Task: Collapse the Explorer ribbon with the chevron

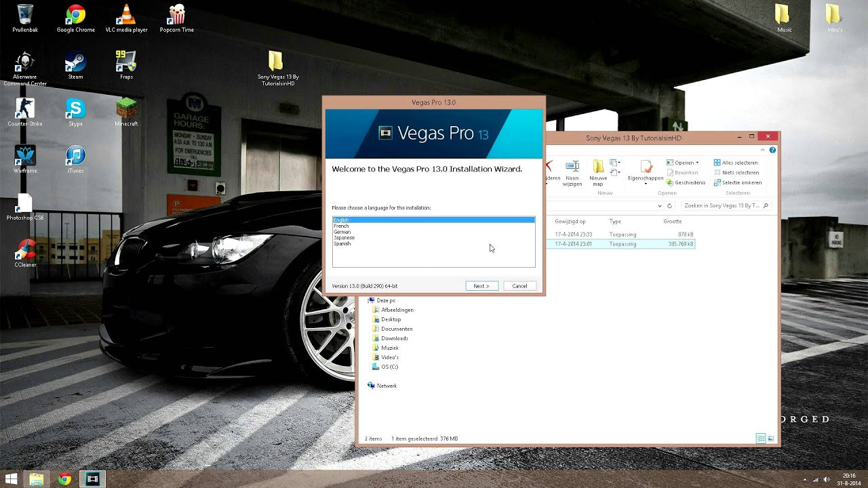Action: (764, 150)
